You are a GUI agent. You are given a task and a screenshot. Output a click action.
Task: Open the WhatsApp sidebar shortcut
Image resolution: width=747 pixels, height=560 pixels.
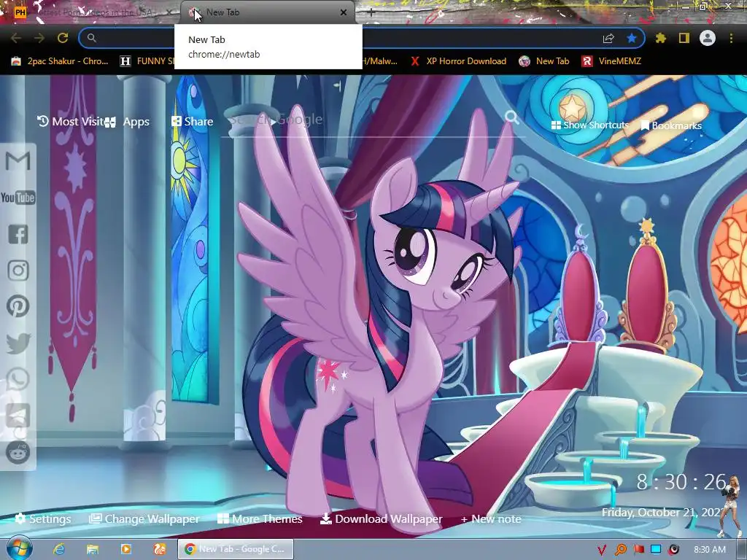point(18,379)
